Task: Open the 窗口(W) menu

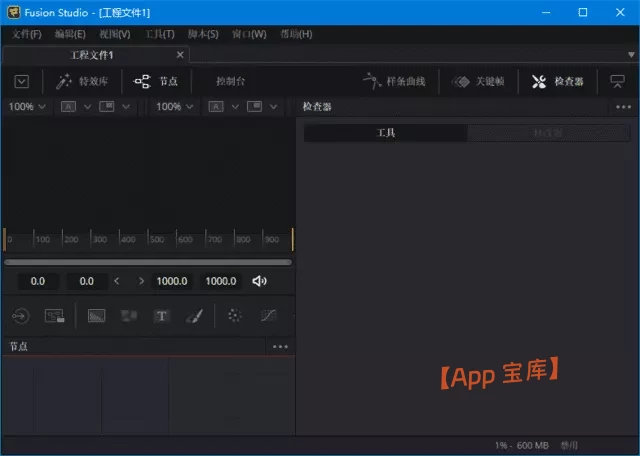Action: (249, 34)
